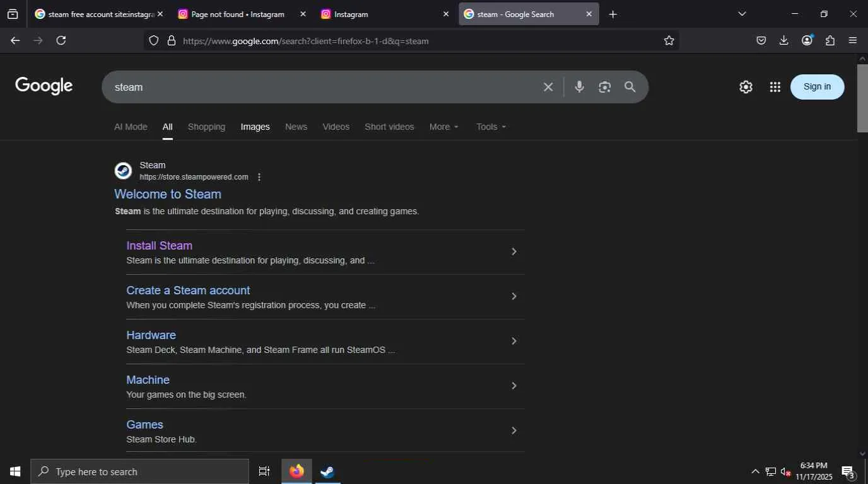
Task: Open the Install Steam sitelink chevron
Action: pyautogui.click(x=514, y=251)
